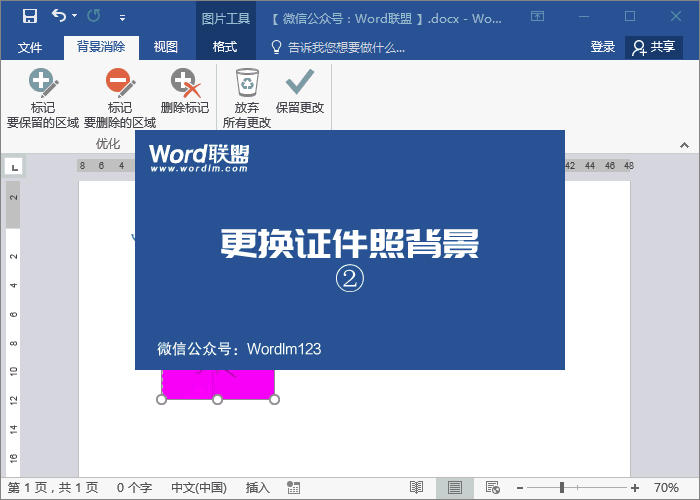The width and height of the screenshot is (700, 500).
Task: Click the bottom-right picture selection handle
Action: click(x=275, y=400)
